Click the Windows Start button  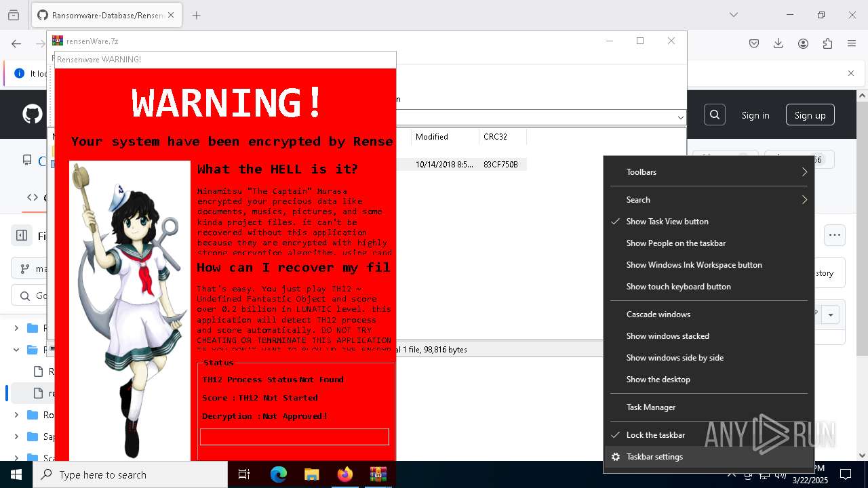point(16,474)
